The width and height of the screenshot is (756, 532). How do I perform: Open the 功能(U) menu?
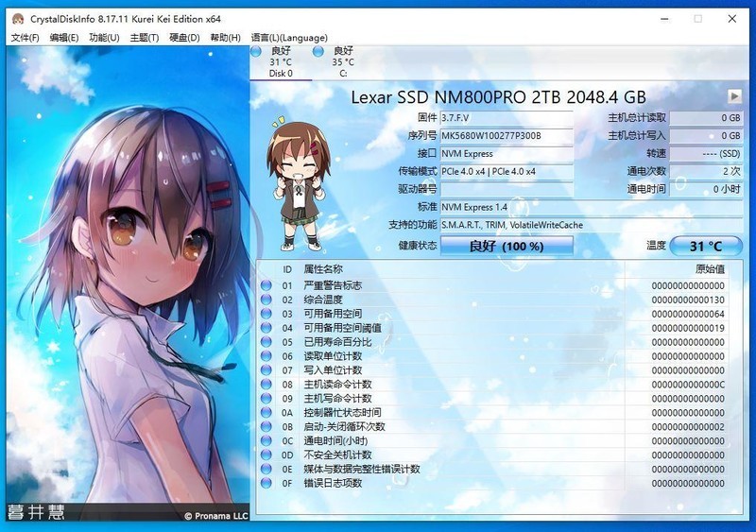(x=104, y=38)
